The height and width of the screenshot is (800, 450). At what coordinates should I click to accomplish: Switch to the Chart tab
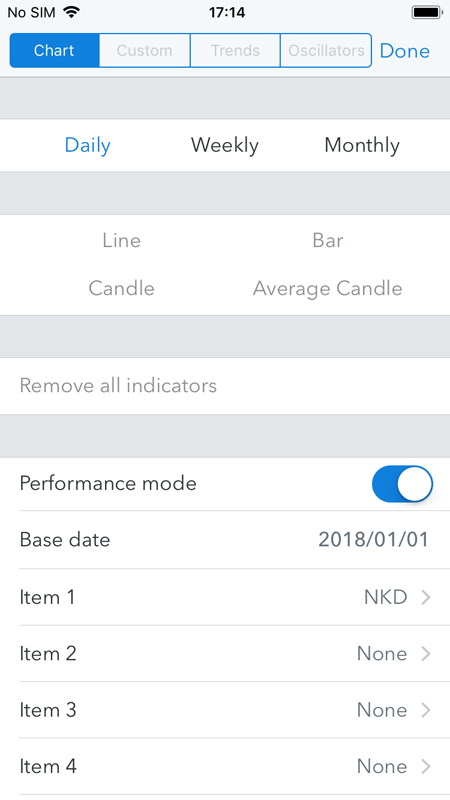(54, 51)
